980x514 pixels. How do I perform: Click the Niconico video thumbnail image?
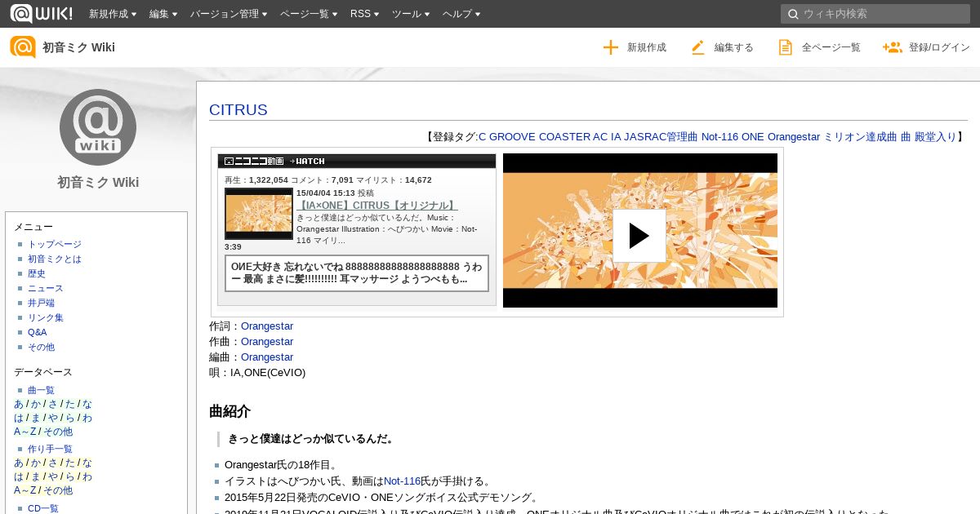[259, 214]
